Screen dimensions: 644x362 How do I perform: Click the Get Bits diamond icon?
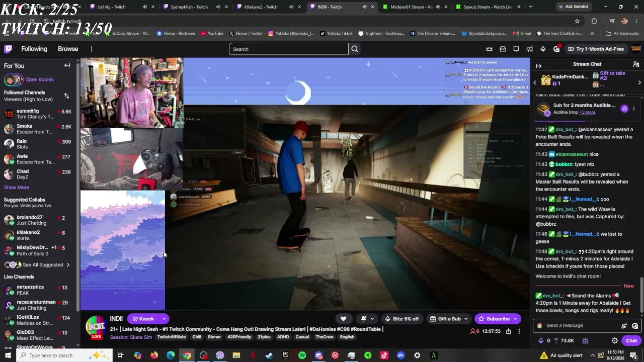543,49
